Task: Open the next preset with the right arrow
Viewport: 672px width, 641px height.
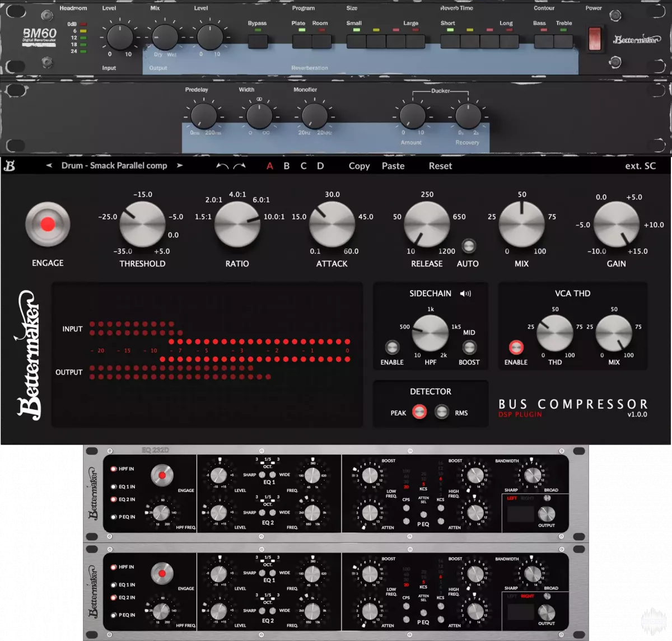Action: (x=180, y=165)
